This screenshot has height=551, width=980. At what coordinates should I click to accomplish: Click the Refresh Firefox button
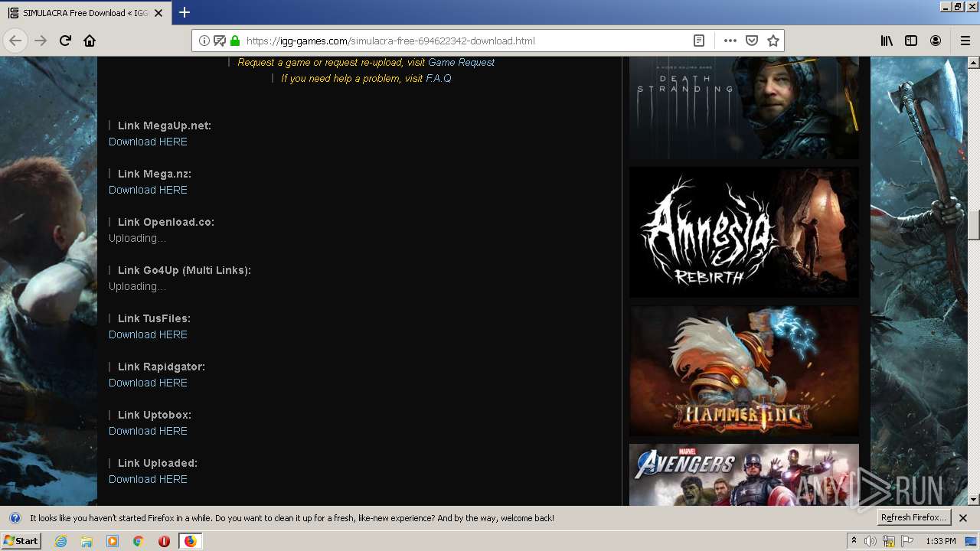pos(913,517)
